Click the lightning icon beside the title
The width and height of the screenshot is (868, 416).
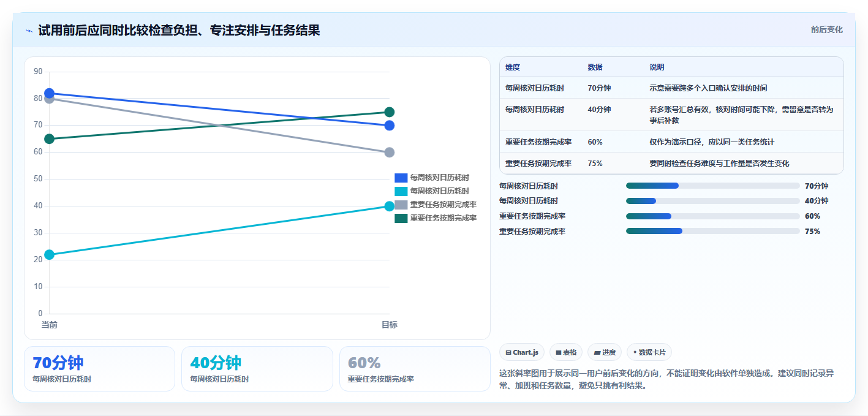29,31
